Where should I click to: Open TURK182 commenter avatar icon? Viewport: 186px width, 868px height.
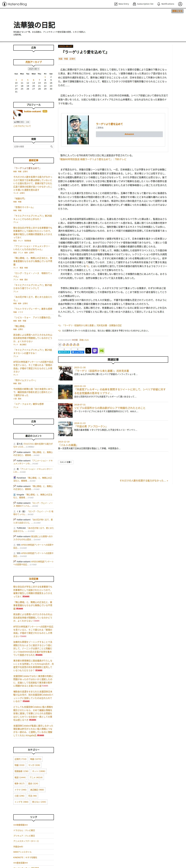point(14,528)
